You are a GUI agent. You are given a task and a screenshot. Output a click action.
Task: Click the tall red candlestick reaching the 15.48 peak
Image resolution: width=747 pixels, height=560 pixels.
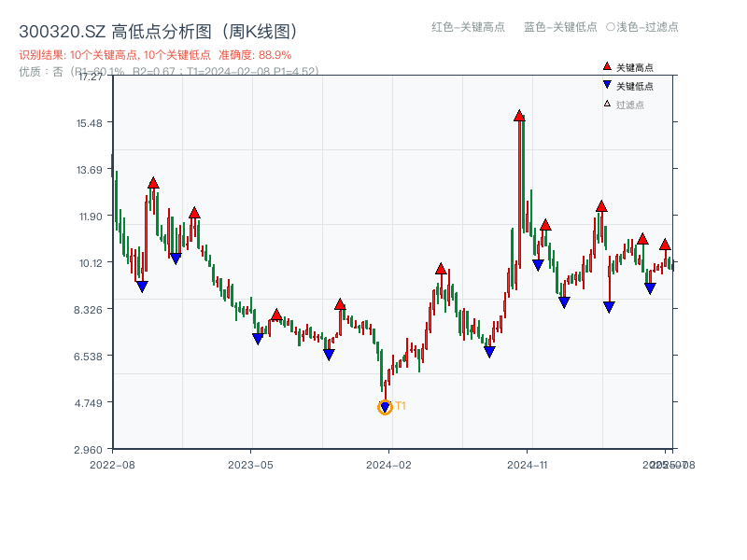(519, 190)
